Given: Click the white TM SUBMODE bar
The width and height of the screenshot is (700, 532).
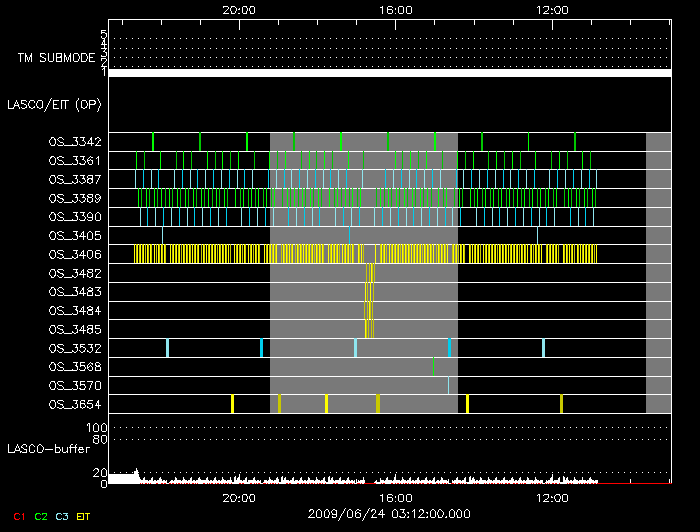Looking at the screenshot, I should [x=389, y=73].
